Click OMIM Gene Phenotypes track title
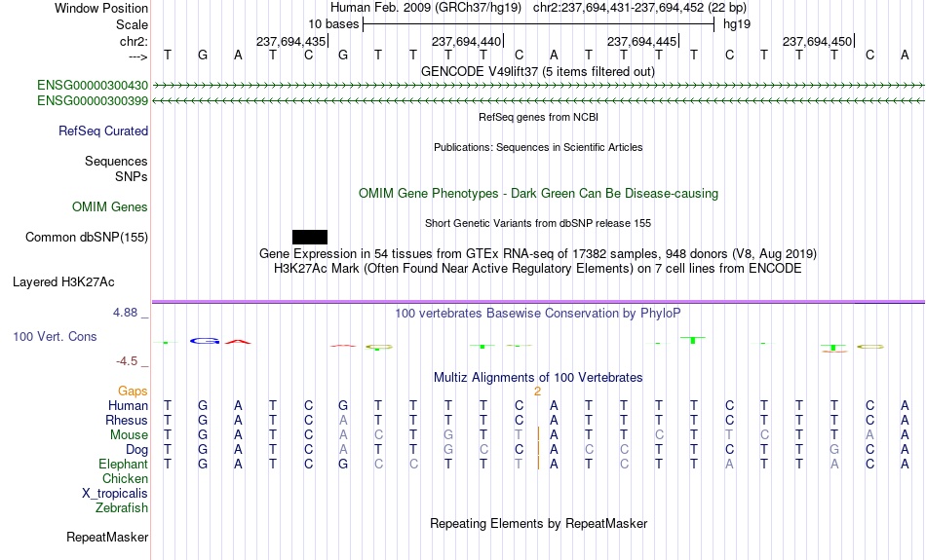 (x=538, y=193)
